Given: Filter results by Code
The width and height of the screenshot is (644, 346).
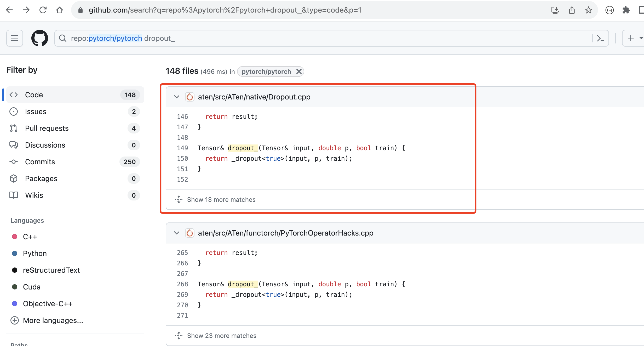Looking at the screenshot, I should tap(75, 95).
